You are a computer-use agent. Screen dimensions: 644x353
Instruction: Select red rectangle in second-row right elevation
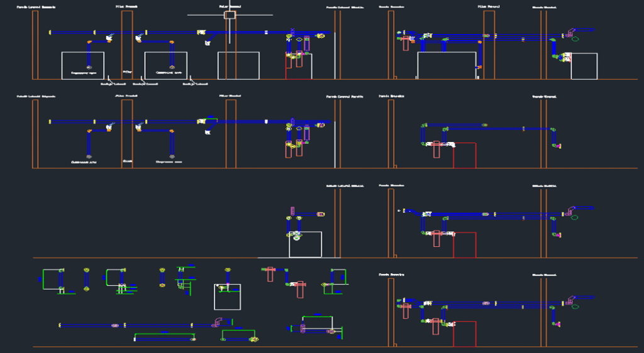click(x=464, y=155)
